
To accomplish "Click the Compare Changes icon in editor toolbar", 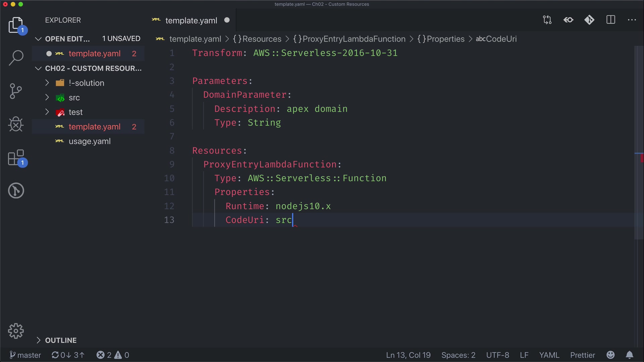I will (547, 20).
